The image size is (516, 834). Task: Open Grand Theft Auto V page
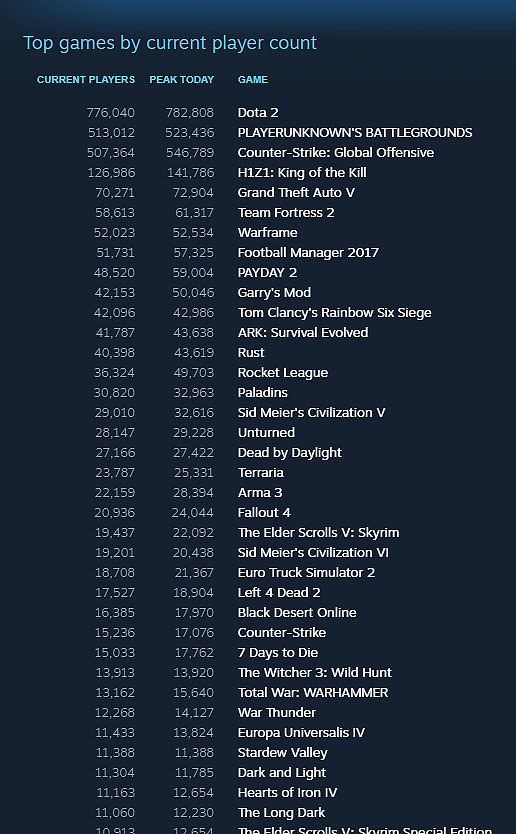pyautogui.click(x=296, y=193)
